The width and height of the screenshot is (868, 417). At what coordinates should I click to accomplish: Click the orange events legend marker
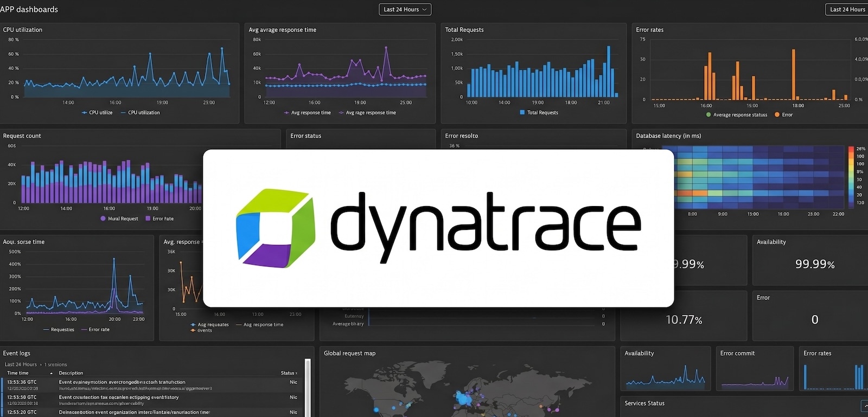coord(193,330)
